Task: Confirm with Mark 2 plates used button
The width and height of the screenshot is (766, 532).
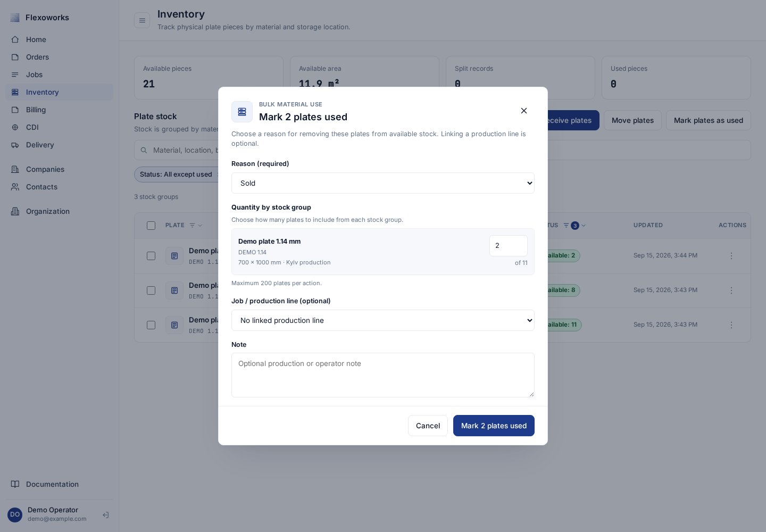Action: point(494,426)
